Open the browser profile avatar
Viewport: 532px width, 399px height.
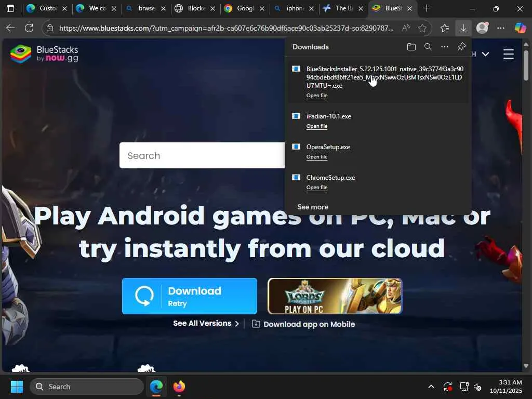pyautogui.click(x=482, y=28)
